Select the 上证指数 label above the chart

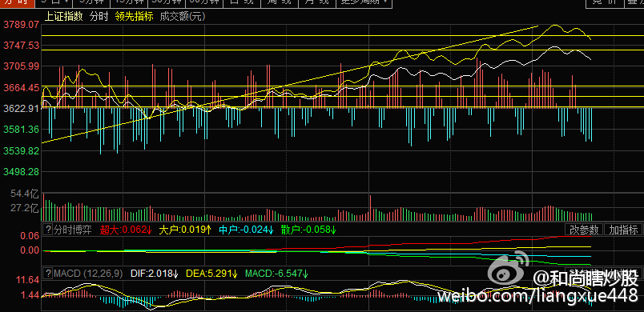[x=63, y=16]
